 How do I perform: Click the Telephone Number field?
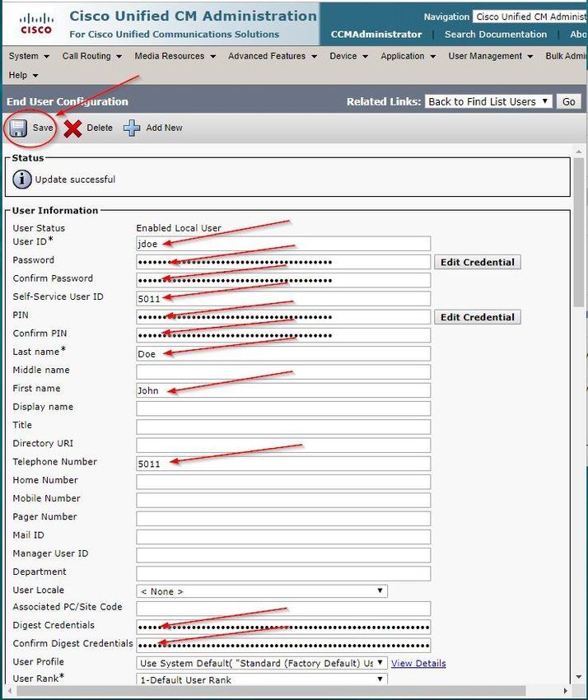point(283,464)
